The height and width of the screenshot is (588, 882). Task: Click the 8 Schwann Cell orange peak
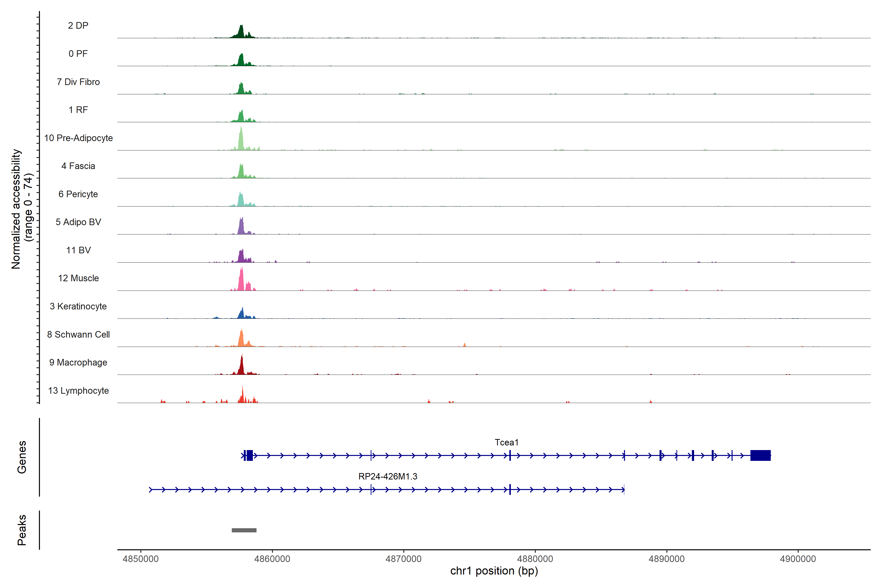coord(241,339)
